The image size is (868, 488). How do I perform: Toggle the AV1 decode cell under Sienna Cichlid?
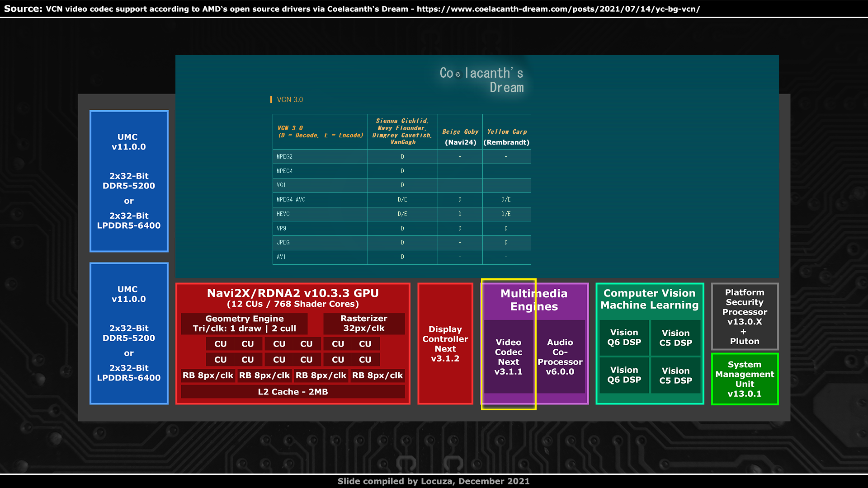point(402,257)
